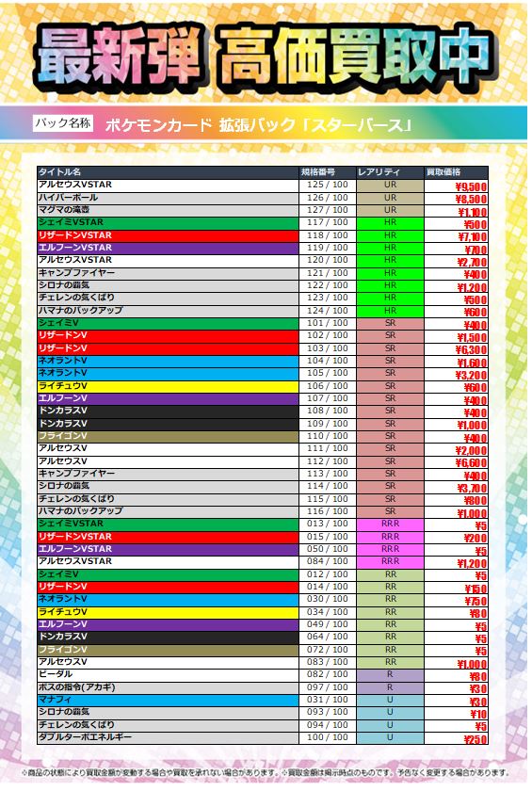532x791 pixels.
Task: Click the ¥750 price
Action: (x=476, y=602)
